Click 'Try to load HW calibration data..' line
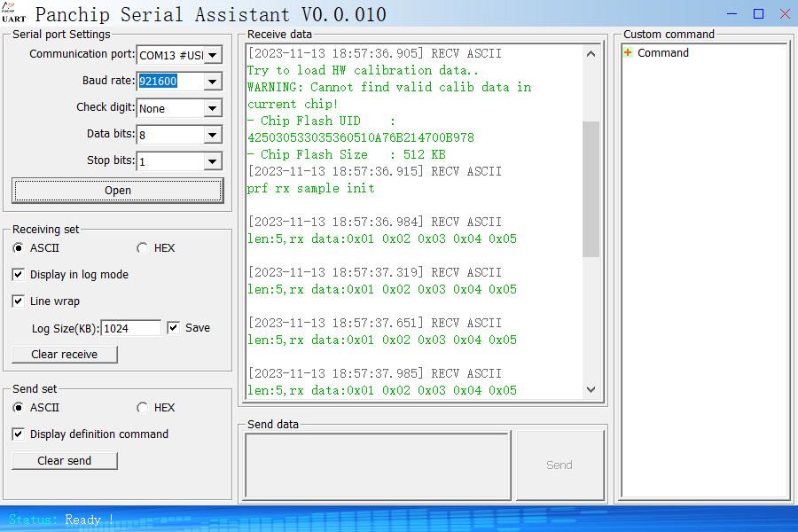798x532 pixels. (363, 70)
